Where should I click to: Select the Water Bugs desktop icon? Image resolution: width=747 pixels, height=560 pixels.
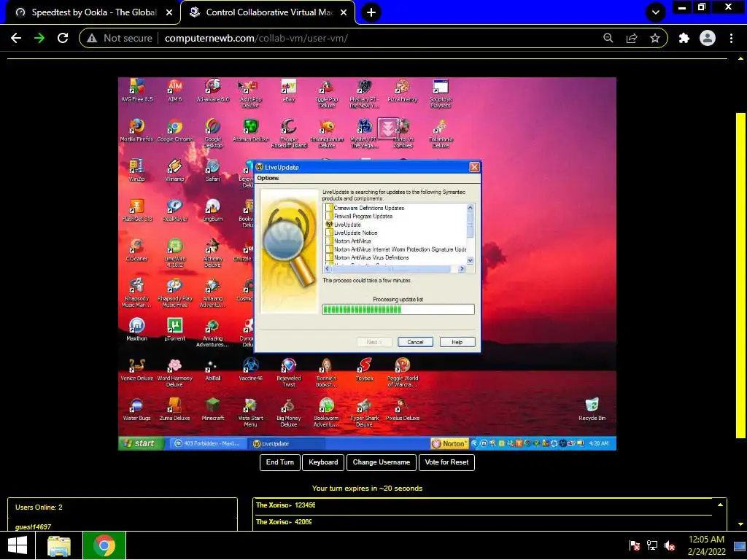tap(136, 410)
